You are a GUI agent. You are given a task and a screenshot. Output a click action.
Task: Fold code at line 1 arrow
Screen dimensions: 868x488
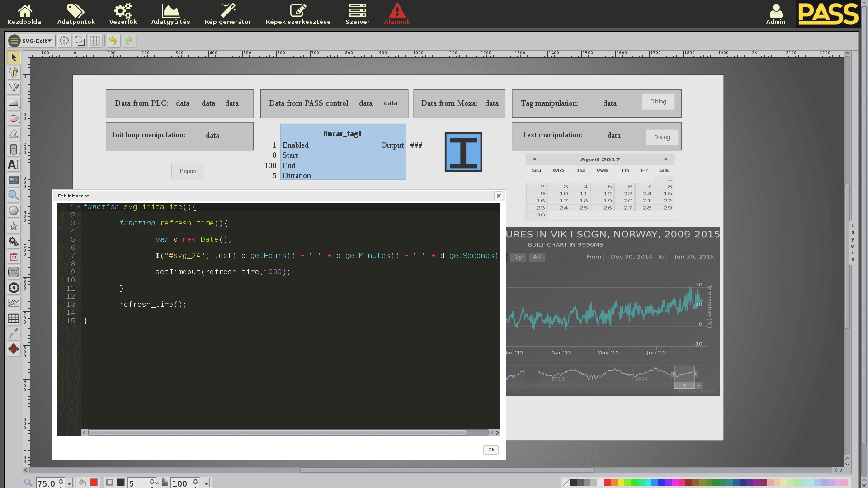78,207
